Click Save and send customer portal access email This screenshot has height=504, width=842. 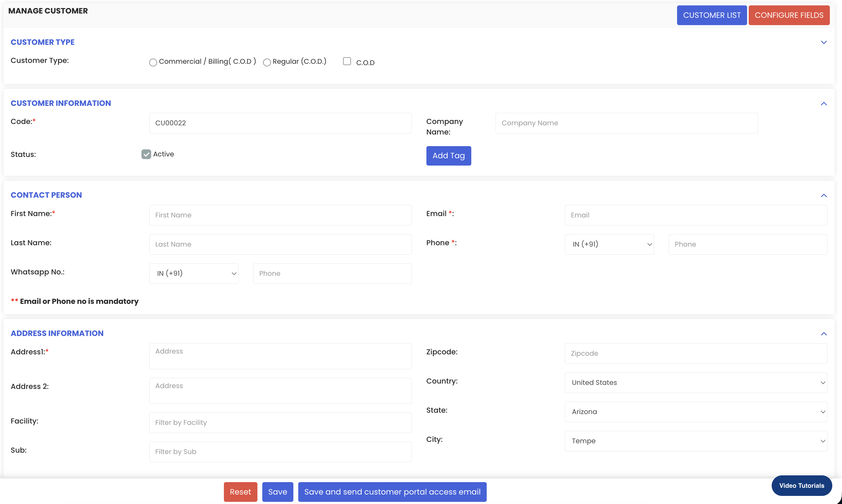pyautogui.click(x=392, y=492)
